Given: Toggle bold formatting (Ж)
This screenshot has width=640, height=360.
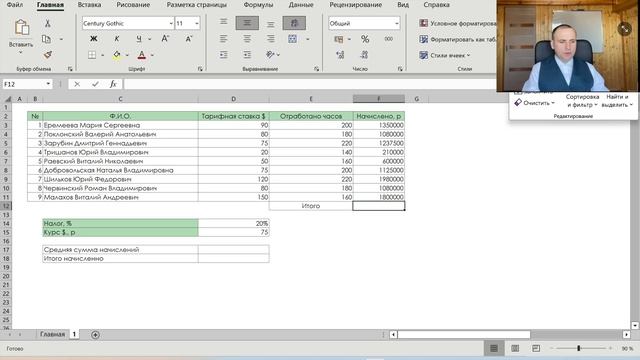Looking at the screenshot, I should (93, 38).
